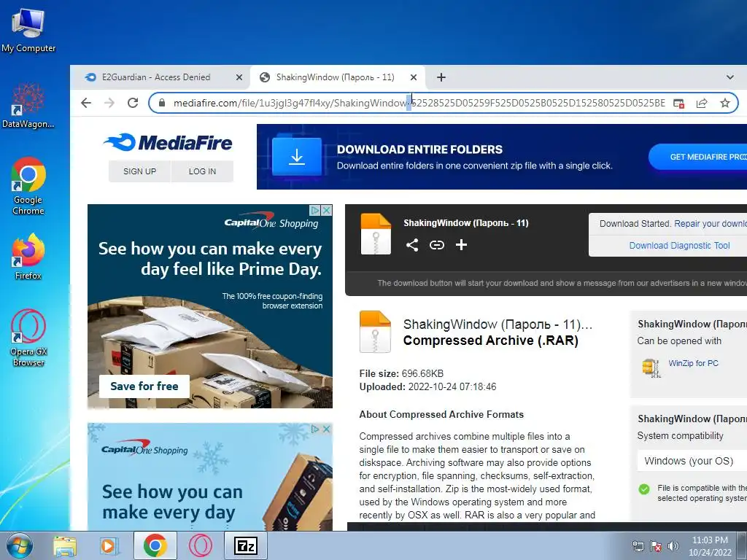Click Action Center flag tray icon
Screen dimensions: 747x560
click(656, 546)
